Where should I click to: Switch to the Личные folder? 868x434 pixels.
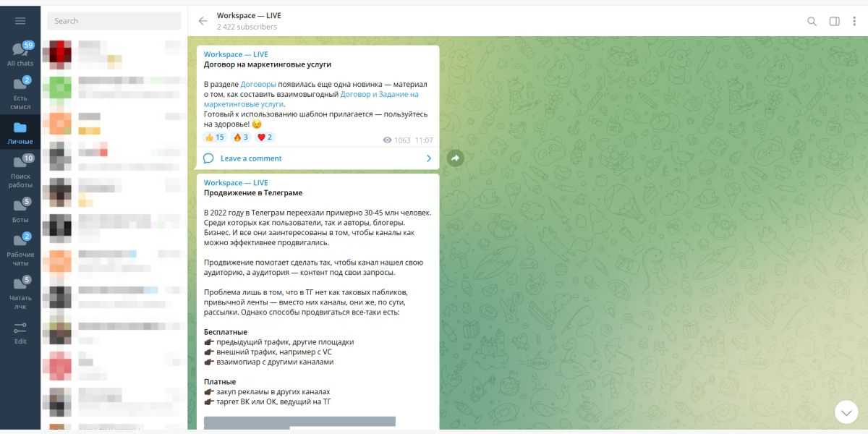20,132
